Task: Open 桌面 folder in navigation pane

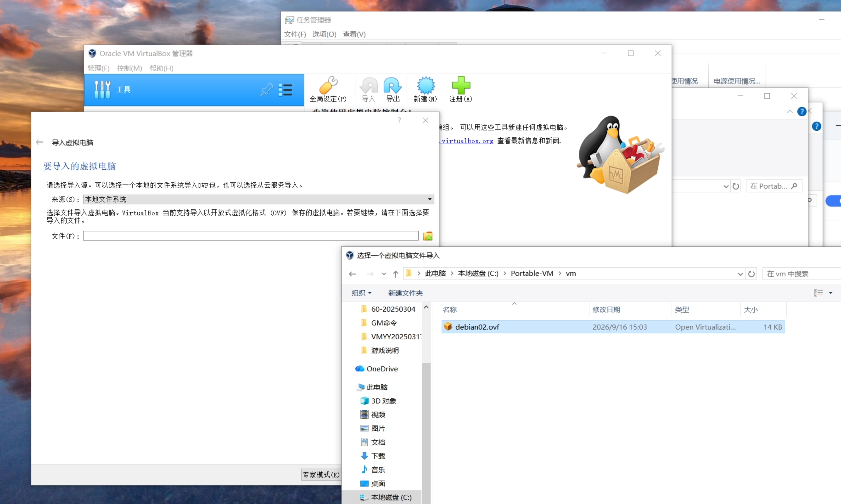Action: point(373,484)
